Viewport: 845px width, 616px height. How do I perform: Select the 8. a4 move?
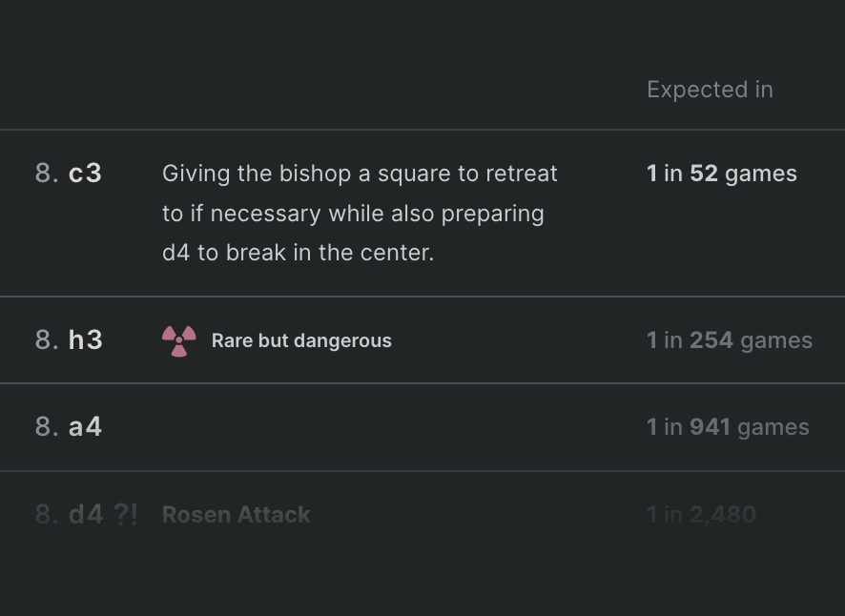point(69,427)
